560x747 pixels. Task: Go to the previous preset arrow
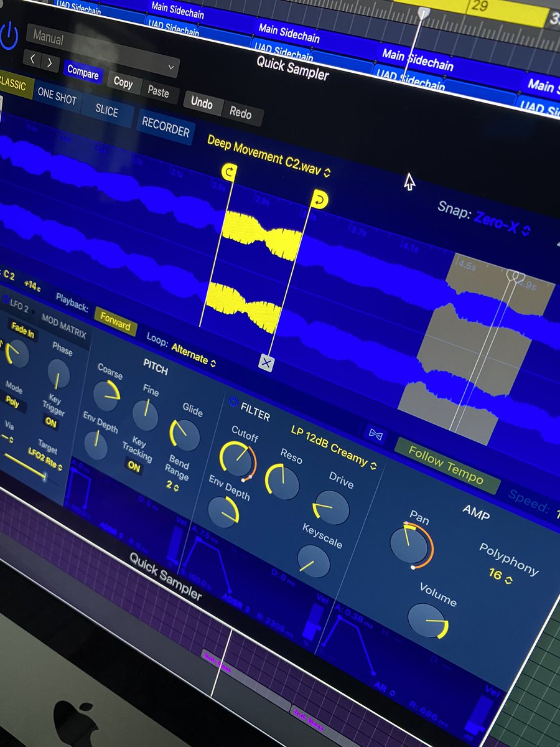pos(33,59)
